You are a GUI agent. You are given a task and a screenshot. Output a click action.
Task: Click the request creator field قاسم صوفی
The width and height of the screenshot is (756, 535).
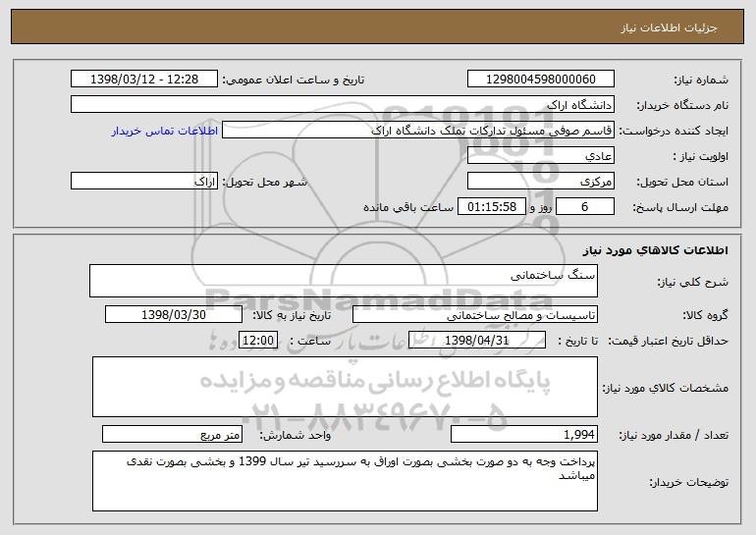tap(418, 130)
